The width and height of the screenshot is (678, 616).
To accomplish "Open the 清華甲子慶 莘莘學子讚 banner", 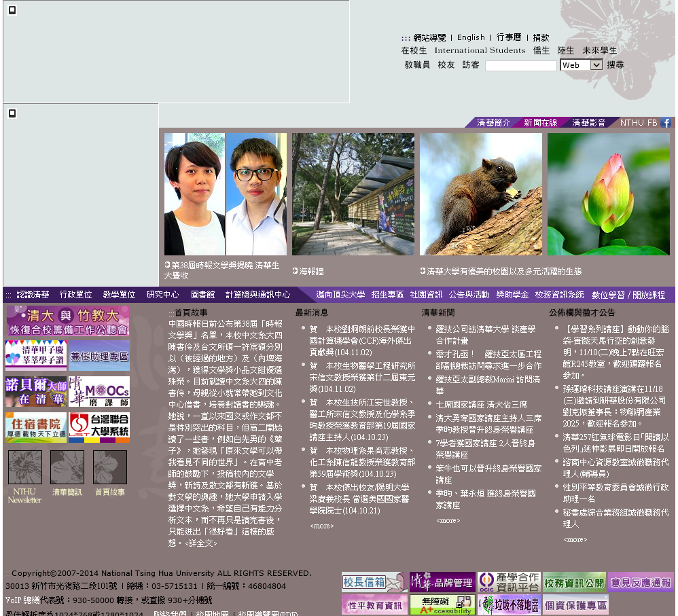I will tap(36, 355).
